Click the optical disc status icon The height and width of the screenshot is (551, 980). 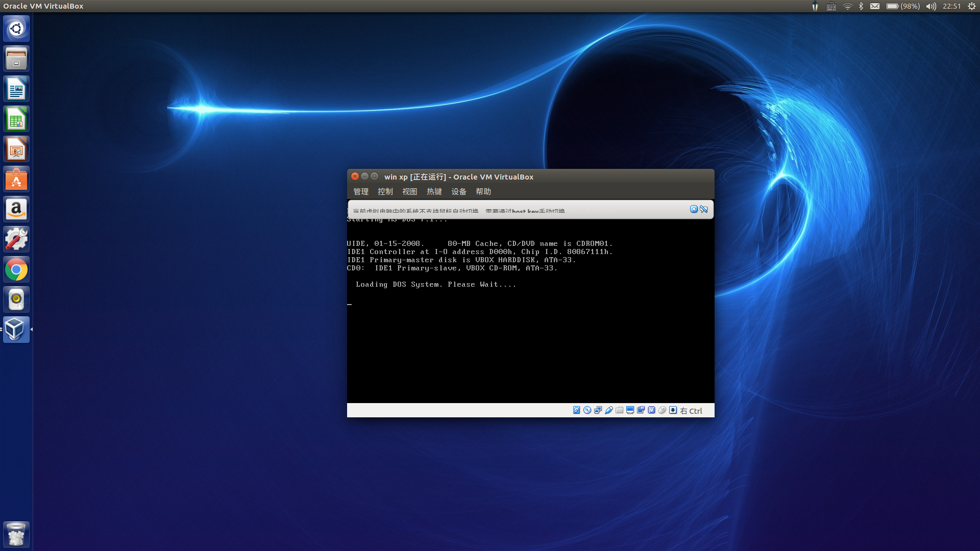(x=587, y=410)
